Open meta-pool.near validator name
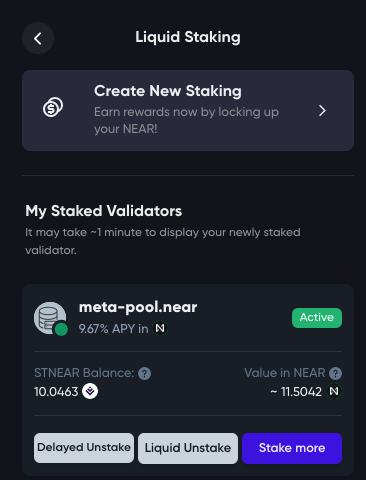Image resolution: width=366 pixels, height=480 pixels. coord(138,307)
